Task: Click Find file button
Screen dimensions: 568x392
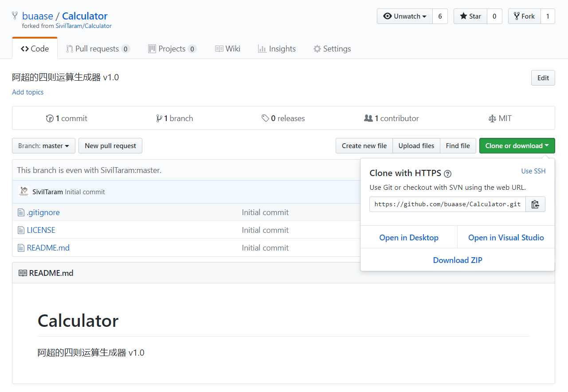Action: (x=458, y=146)
